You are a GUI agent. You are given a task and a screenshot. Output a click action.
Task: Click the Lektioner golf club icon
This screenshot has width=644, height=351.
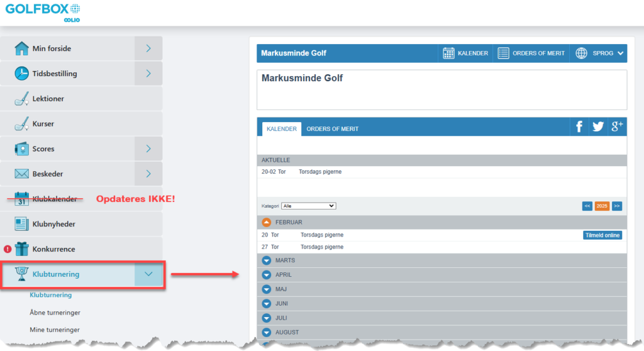coord(21,99)
